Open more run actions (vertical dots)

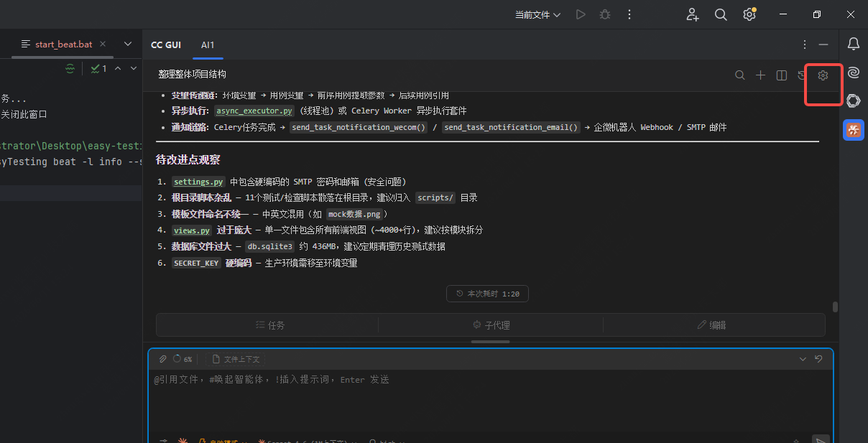tap(629, 14)
